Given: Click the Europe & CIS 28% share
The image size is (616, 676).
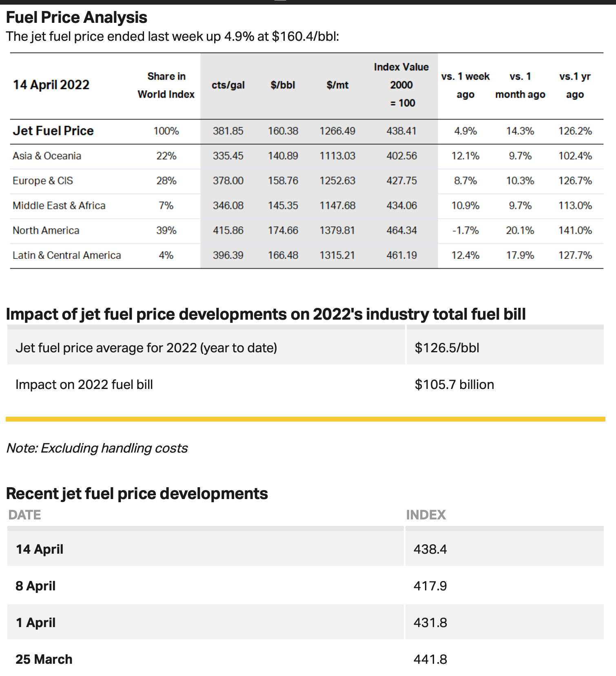Looking at the screenshot, I should click(x=166, y=181).
